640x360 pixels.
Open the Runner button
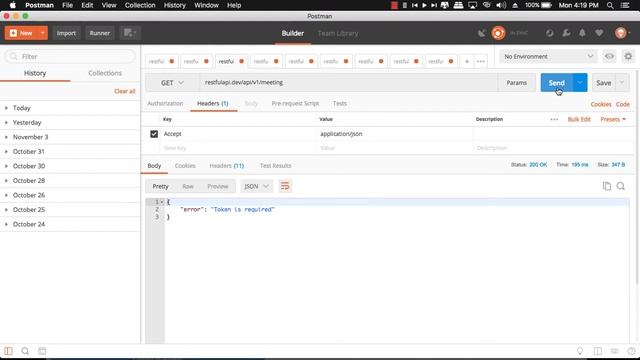[x=100, y=33]
